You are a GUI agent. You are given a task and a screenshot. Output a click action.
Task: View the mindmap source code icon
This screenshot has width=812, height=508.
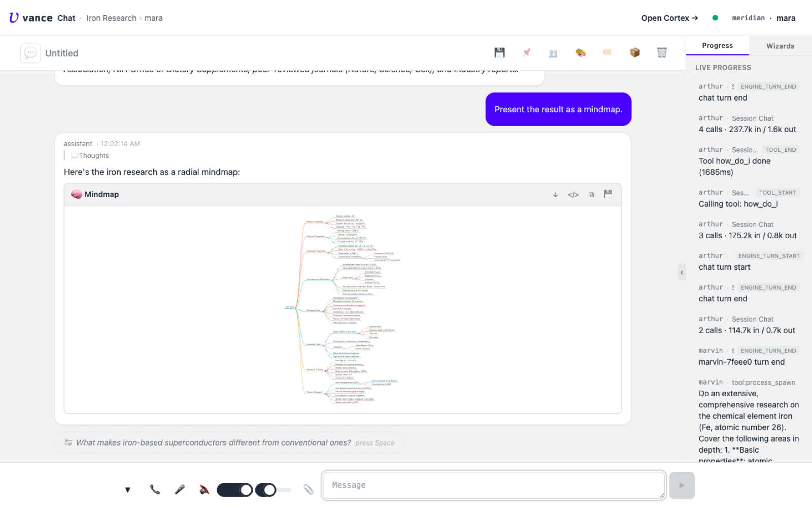573,195
